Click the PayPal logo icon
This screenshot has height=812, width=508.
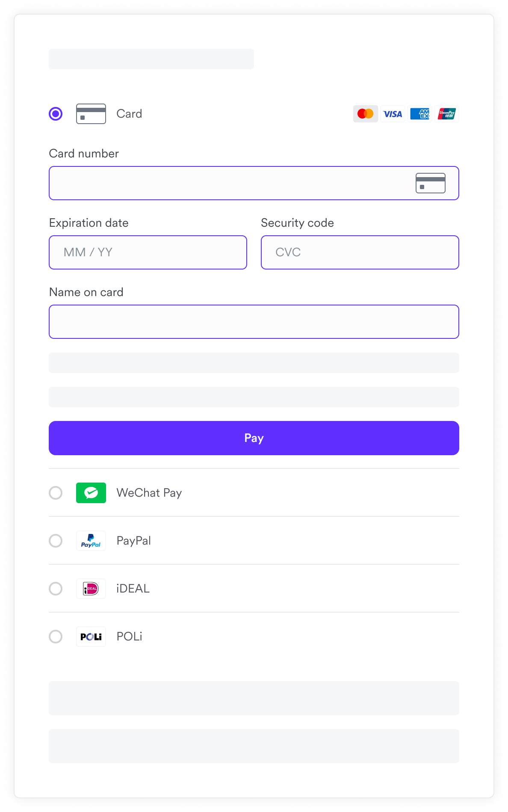(x=91, y=541)
